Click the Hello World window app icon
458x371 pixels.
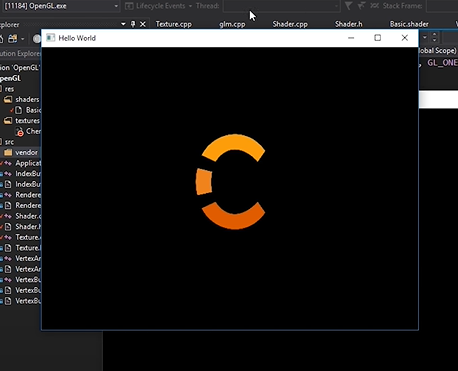click(50, 38)
